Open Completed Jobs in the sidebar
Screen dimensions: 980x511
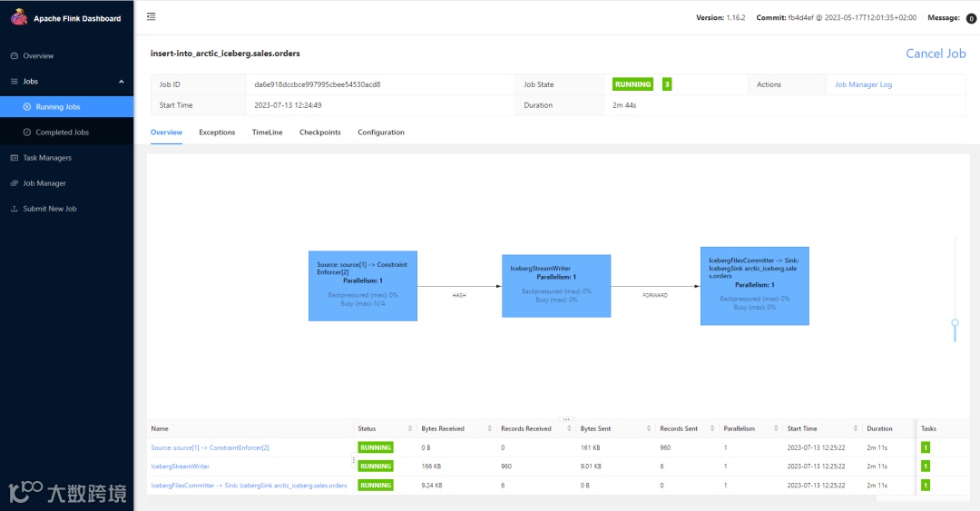63,133
